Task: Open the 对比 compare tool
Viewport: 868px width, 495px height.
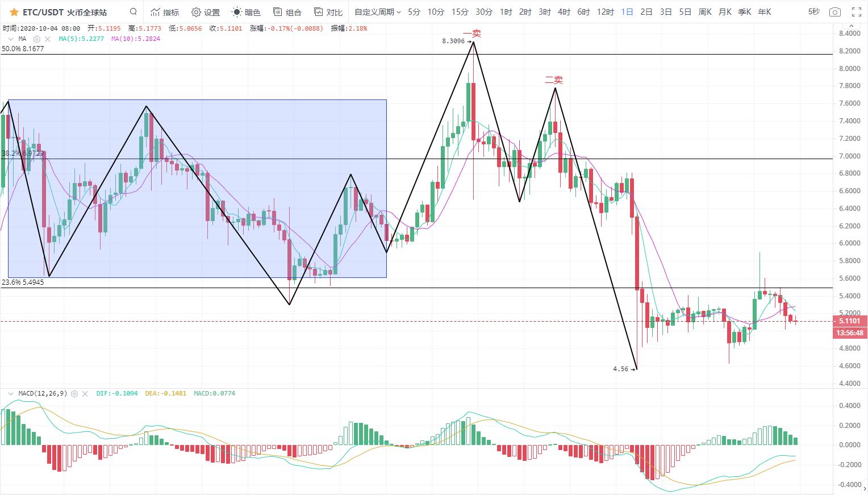Action: pyautogui.click(x=328, y=12)
